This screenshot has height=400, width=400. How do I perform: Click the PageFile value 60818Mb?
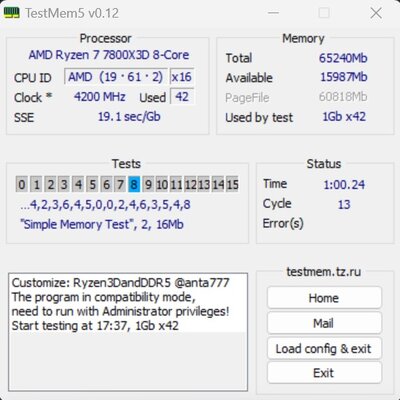coord(343,97)
